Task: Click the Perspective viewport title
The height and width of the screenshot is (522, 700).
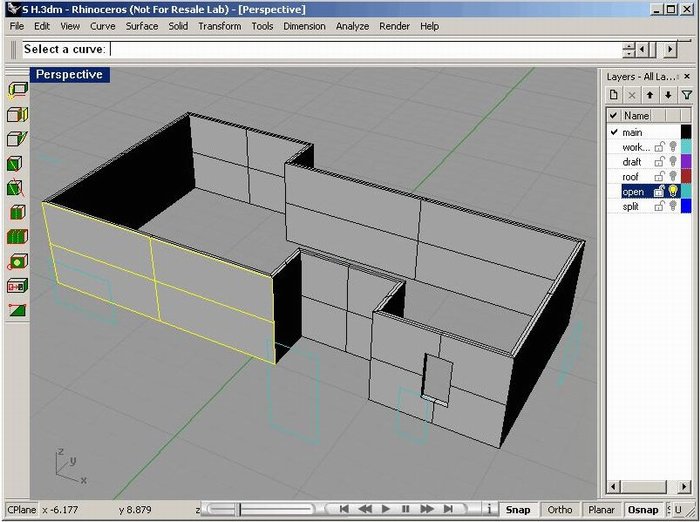Action: 69,74
